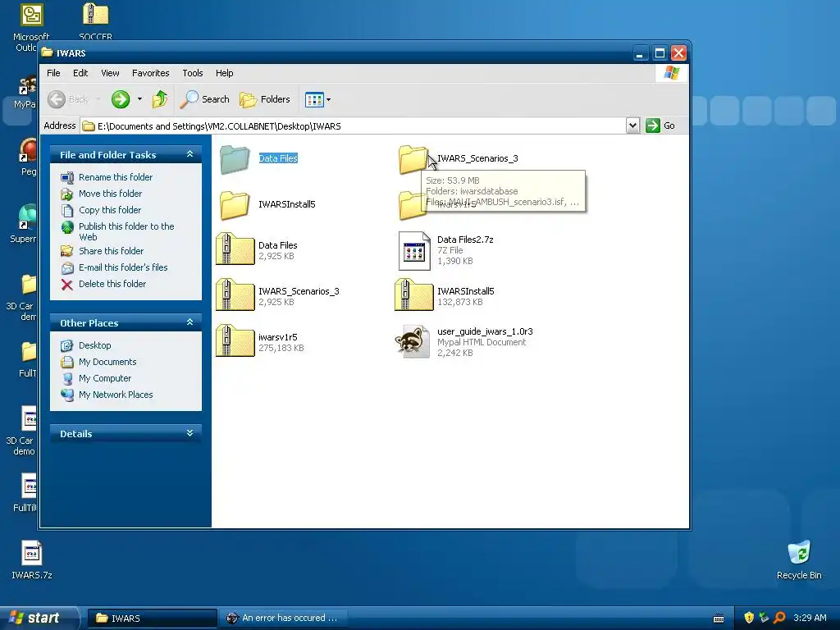
Task: Click the taskbar clock showing 3:29 AM
Action: tap(810, 618)
